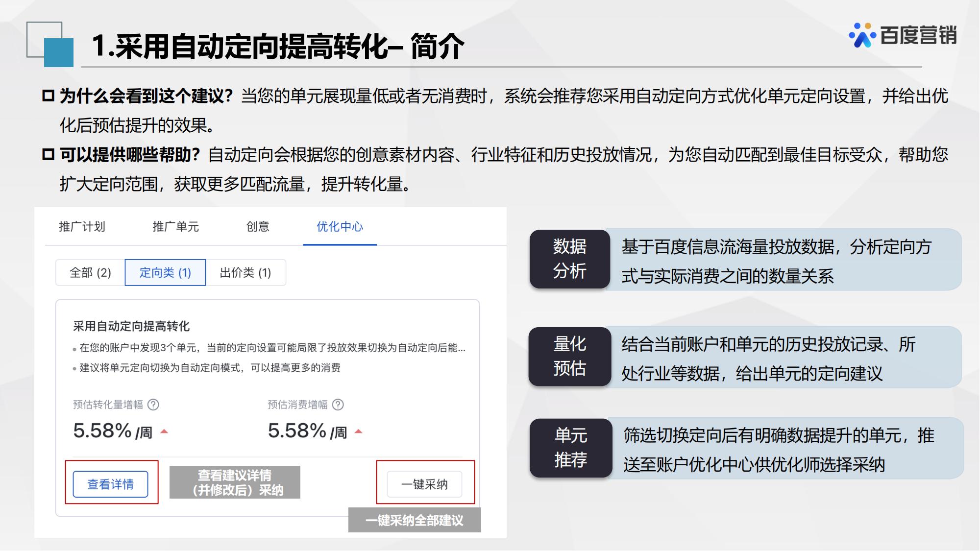
Task: Open help icon beside 预估转化量增幅
Action: click(153, 405)
